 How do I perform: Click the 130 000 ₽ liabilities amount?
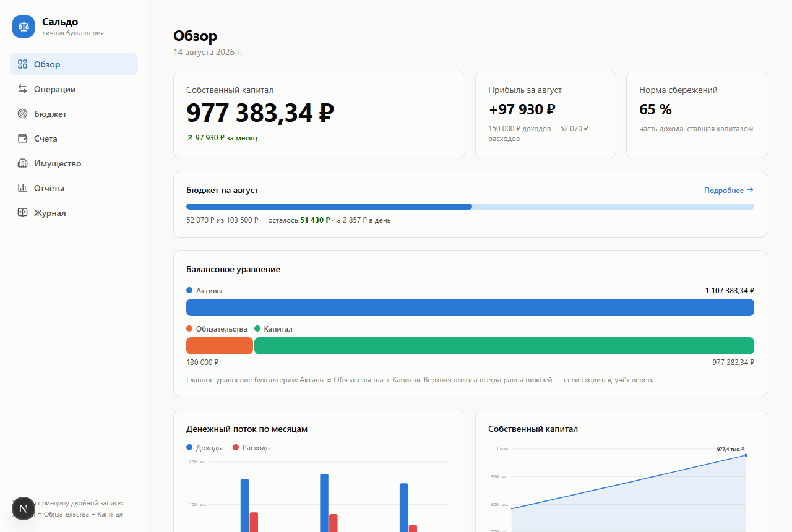202,363
